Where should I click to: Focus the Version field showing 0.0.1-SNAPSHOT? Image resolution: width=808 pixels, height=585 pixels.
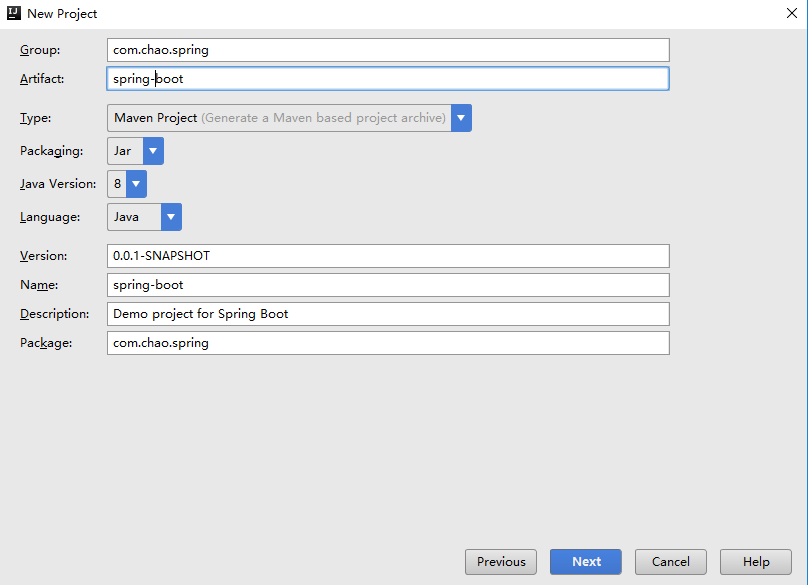tap(388, 256)
